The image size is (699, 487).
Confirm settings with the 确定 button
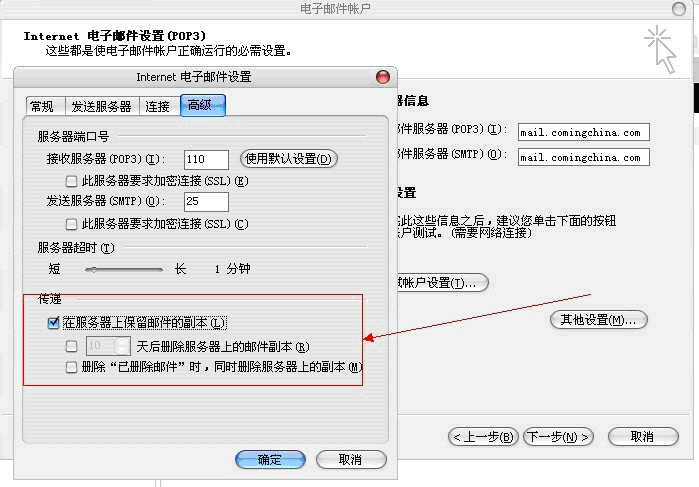pos(270,460)
